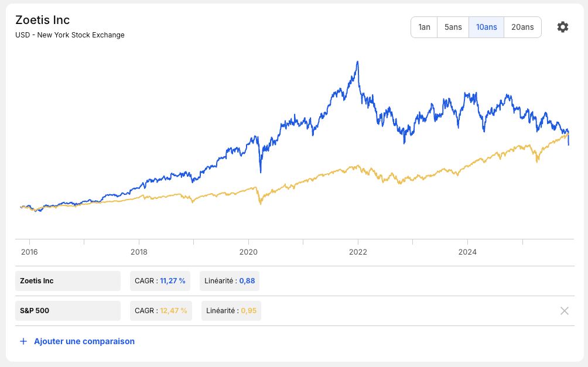Click the 2018 axis label
This screenshot has height=367, width=588.
coord(139,252)
